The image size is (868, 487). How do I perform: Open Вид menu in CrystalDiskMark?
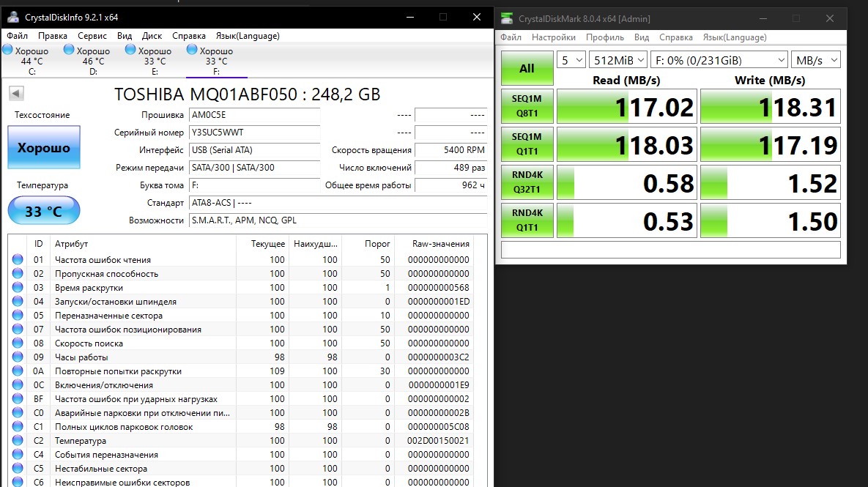(642, 37)
